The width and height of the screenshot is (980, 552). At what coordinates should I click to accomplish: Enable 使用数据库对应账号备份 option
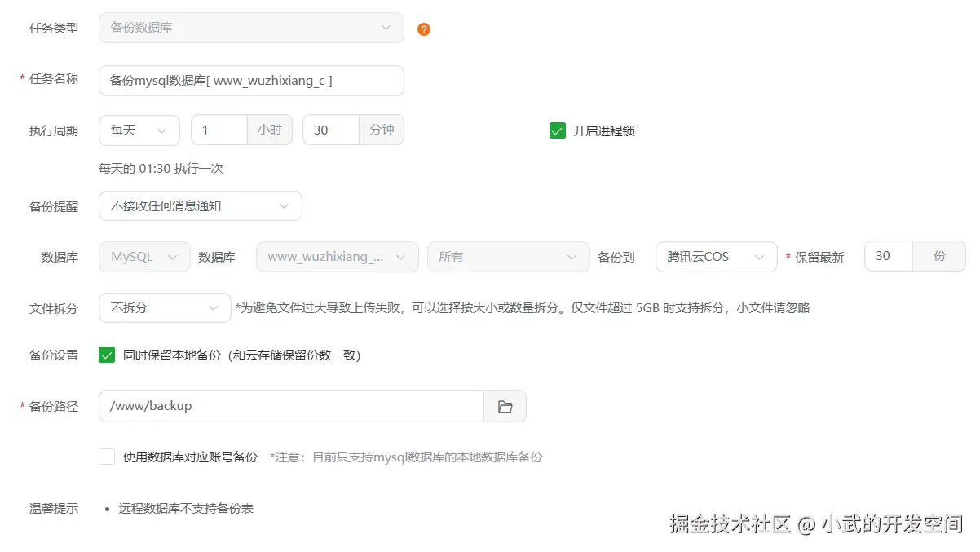tap(107, 456)
